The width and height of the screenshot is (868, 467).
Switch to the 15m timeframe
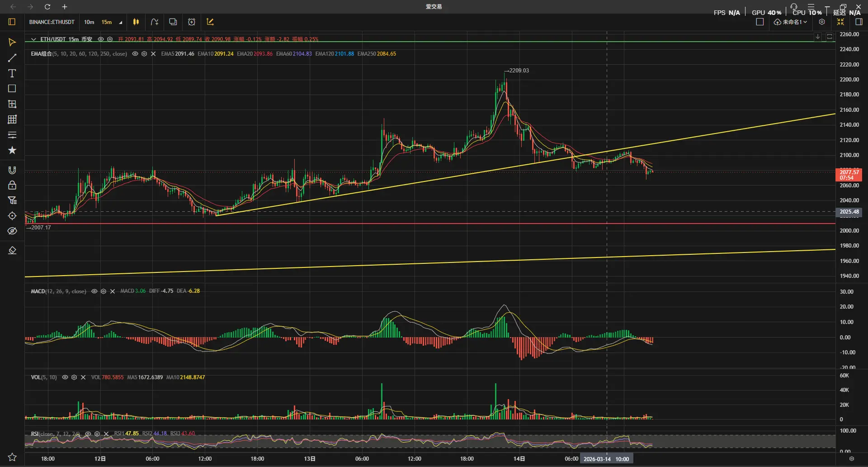pos(107,22)
